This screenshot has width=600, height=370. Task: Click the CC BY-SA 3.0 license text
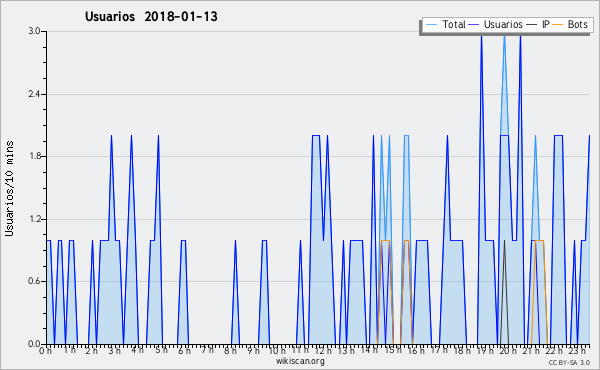569,363
